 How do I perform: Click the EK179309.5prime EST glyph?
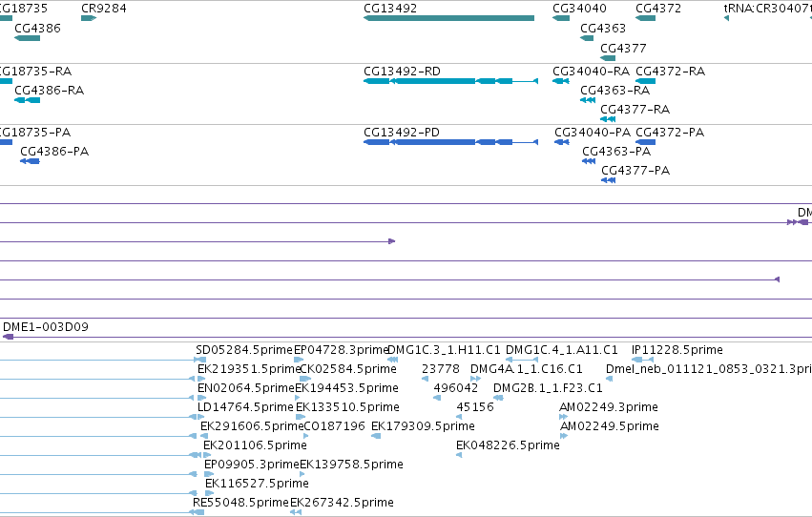tap(377, 436)
